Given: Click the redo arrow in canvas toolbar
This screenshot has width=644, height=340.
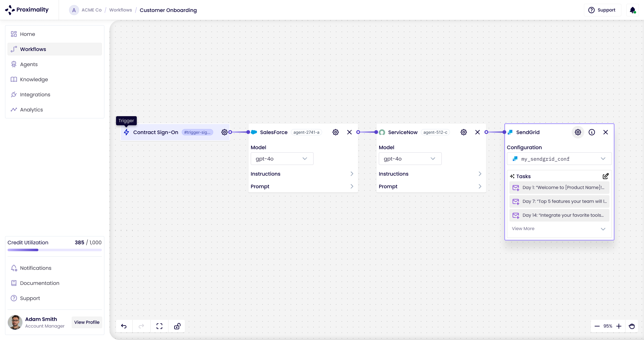Looking at the screenshot, I should tap(142, 326).
